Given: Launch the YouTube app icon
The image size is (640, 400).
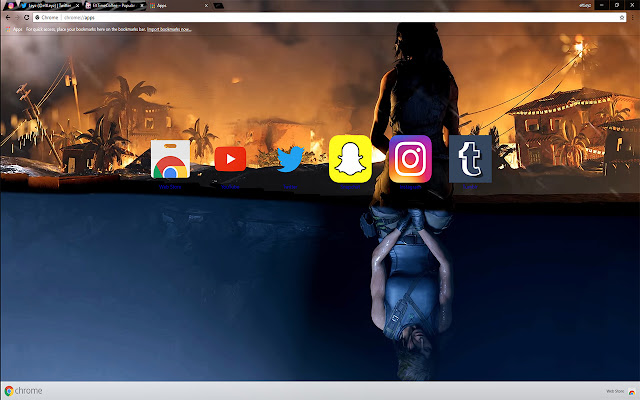Looking at the screenshot, I should point(230,159).
